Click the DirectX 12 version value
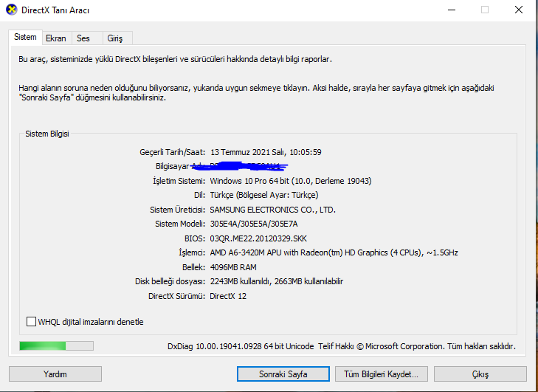The height and width of the screenshot is (392, 538). (x=228, y=296)
